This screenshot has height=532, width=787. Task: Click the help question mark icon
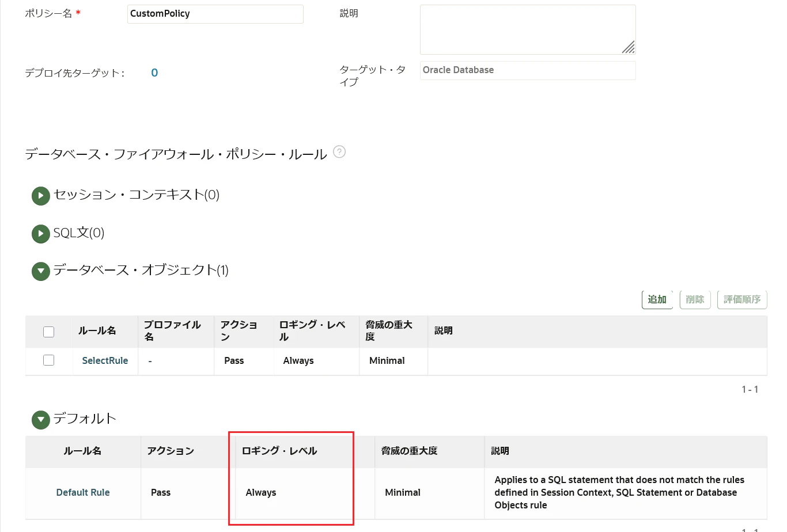click(x=339, y=152)
